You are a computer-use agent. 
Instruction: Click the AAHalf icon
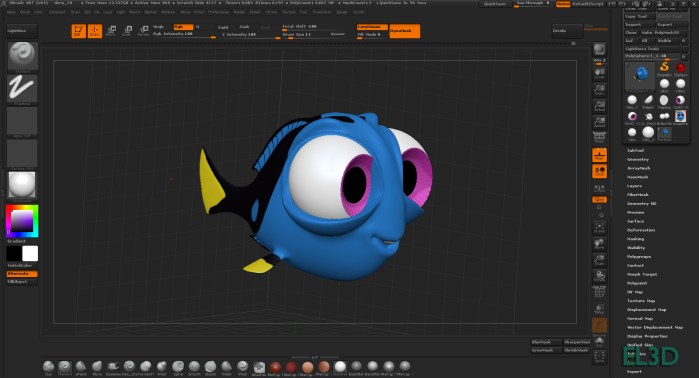tap(600, 122)
